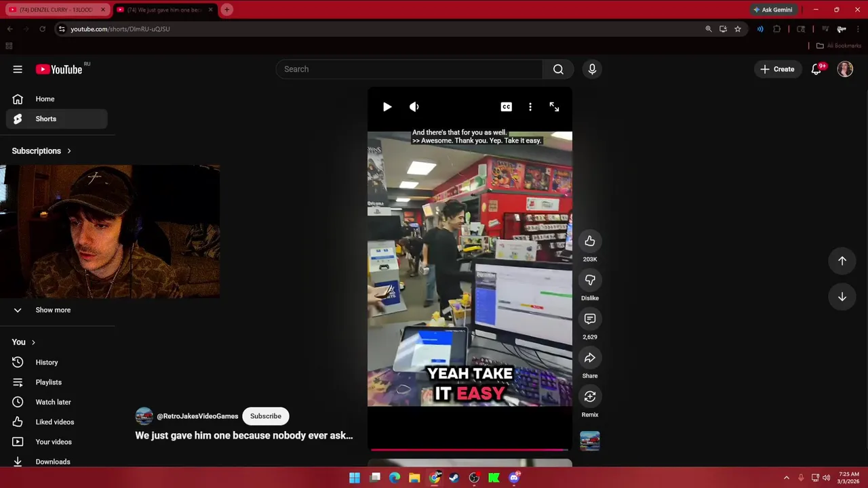Open the zoom magnifier icon in address bar
Image resolution: width=868 pixels, height=488 pixels.
click(709, 29)
